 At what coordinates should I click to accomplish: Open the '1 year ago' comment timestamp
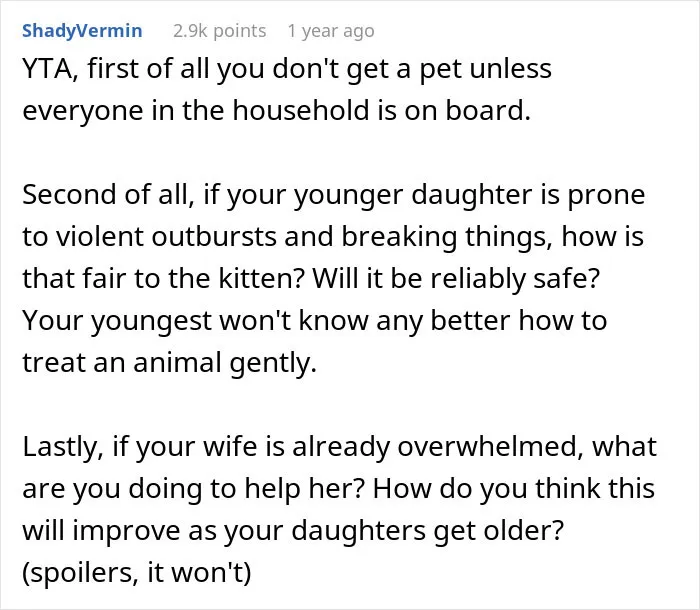[x=331, y=31]
